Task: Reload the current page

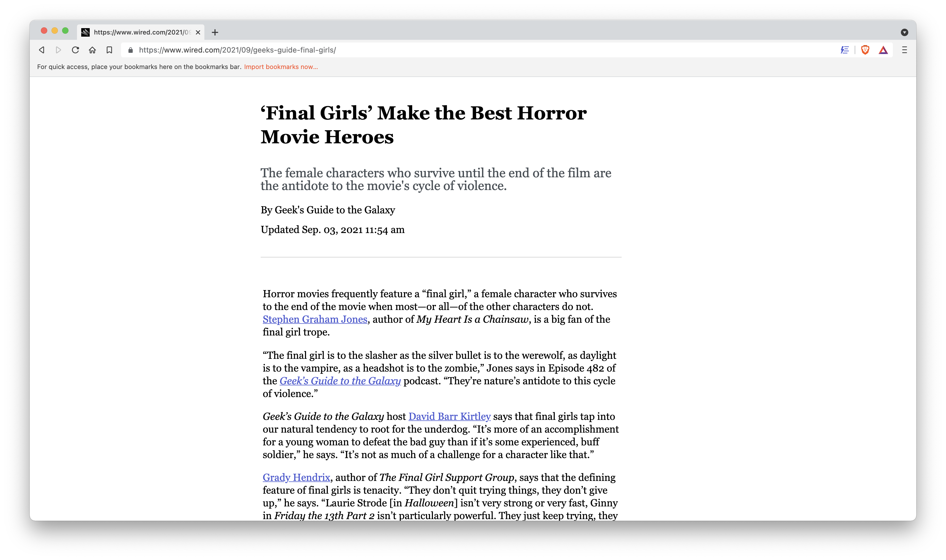Action: 75,50
